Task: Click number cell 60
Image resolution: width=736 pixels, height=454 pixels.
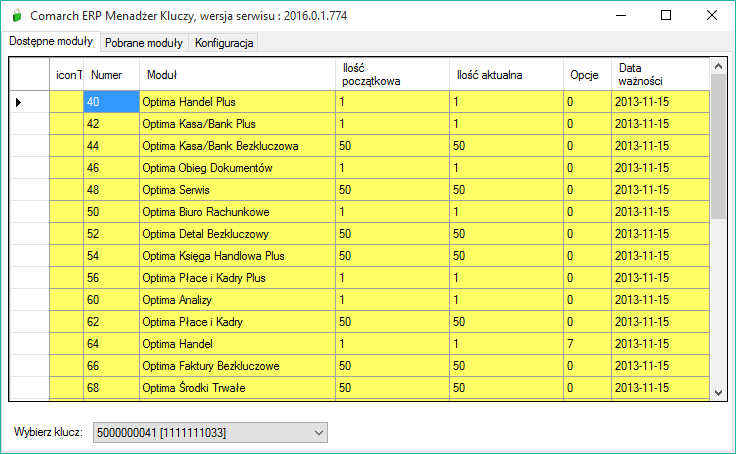Action: 111,300
